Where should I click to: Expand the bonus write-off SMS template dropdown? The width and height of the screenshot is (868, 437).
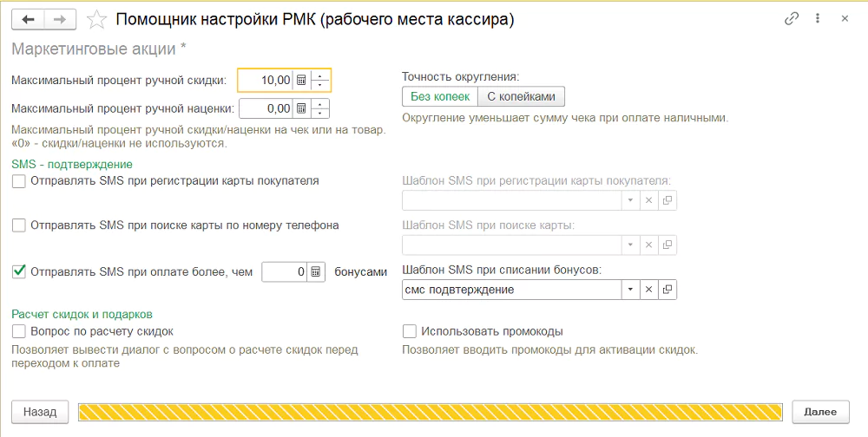pos(630,290)
